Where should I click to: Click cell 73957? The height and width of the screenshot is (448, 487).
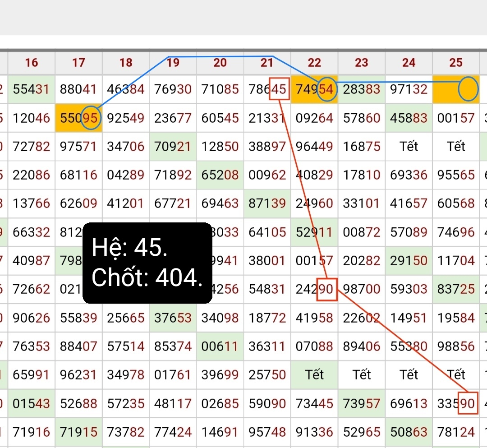tap(362, 404)
